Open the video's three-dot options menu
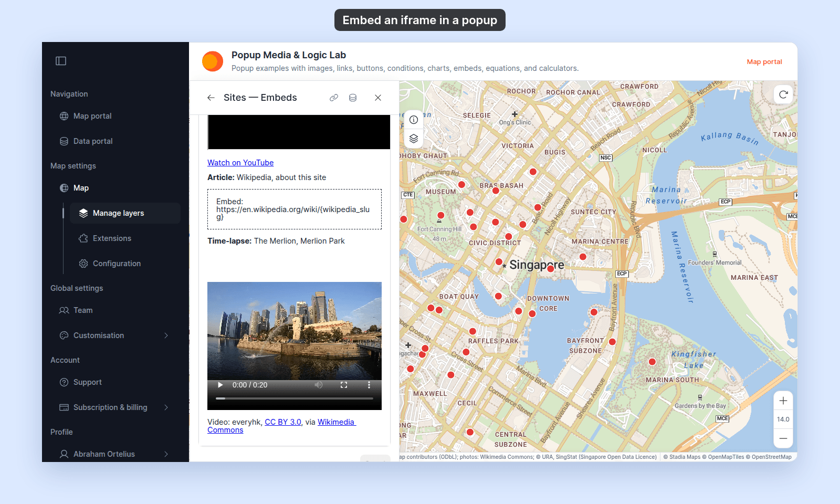 pos(369,385)
